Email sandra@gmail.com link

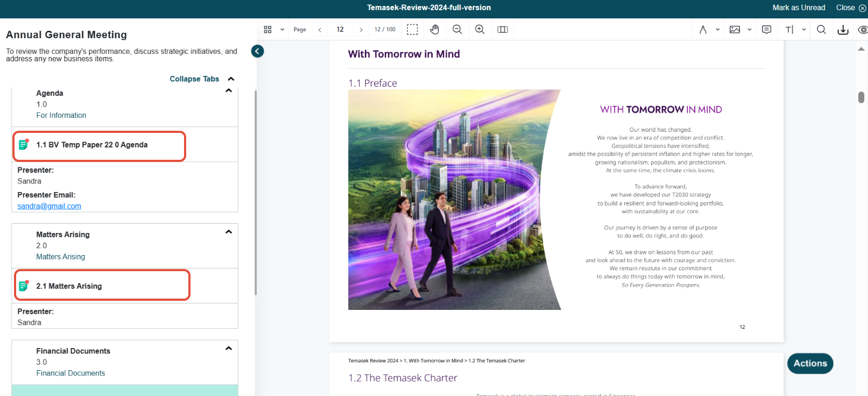click(x=49, y=206)
